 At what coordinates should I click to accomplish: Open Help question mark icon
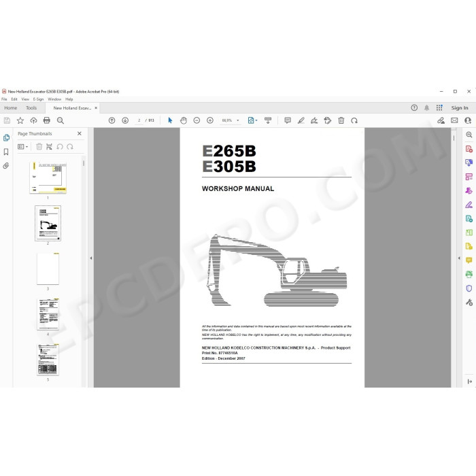point(414,107)
